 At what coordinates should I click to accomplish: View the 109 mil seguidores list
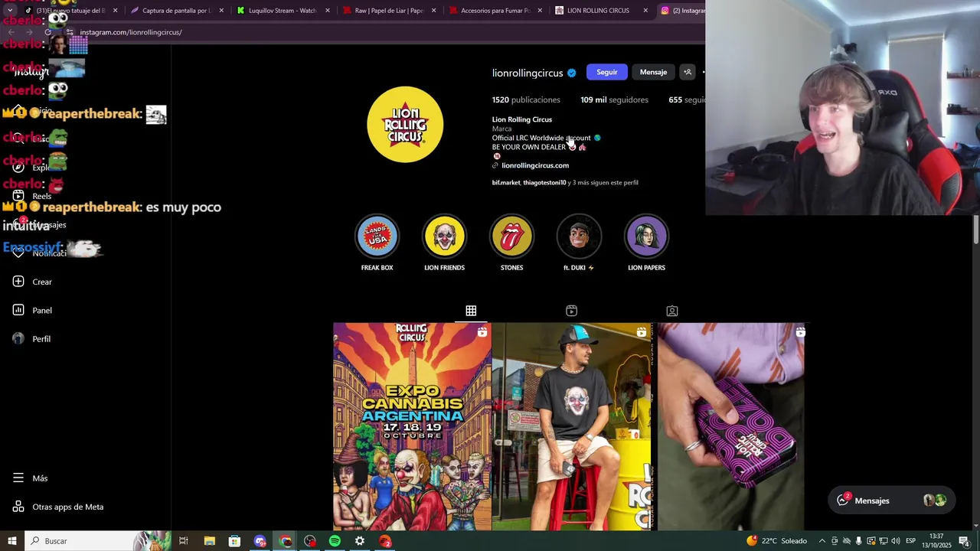click(x=614, y=99)
